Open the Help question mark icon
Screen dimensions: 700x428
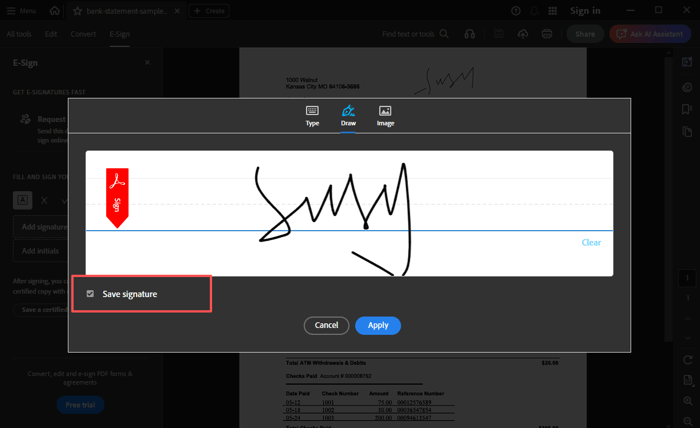(516, 11)
